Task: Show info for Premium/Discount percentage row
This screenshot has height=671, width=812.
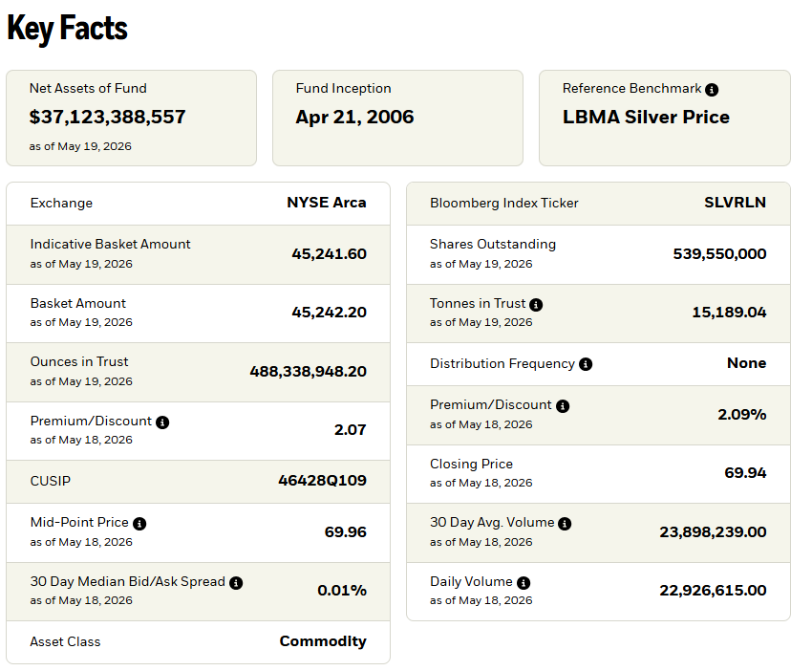Action: point(563,406)
